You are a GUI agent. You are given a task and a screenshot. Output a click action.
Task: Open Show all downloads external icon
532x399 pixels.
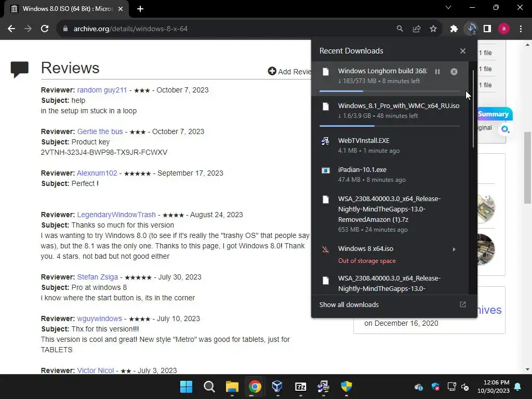tap(463, 304)
